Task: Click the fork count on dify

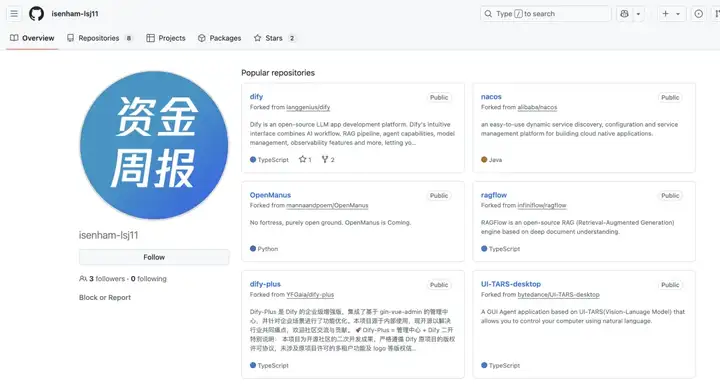Action: coord(328,160)
